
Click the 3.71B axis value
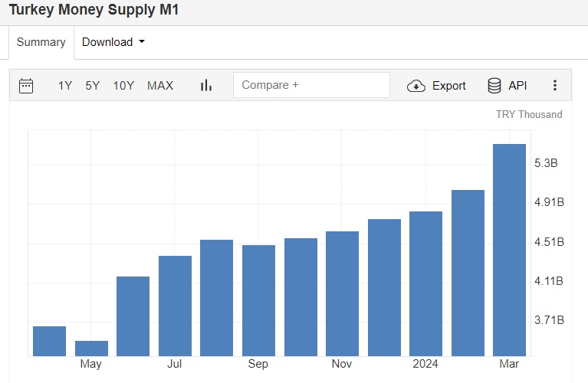[550, 320]
